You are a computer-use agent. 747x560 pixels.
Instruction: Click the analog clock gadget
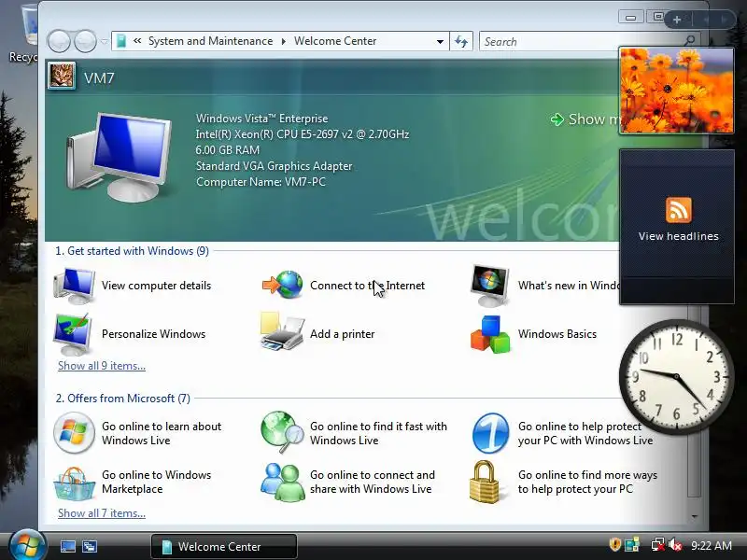pos(676,376)
